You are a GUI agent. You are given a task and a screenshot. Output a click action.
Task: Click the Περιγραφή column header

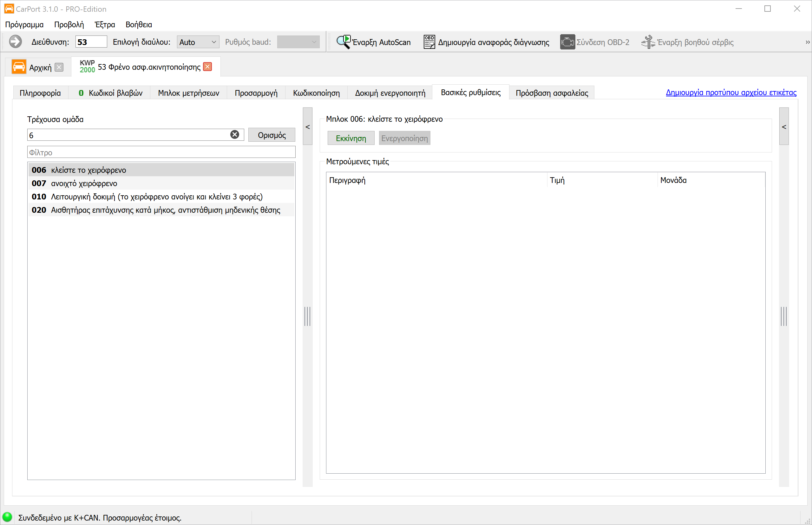[x=436, y=180]
